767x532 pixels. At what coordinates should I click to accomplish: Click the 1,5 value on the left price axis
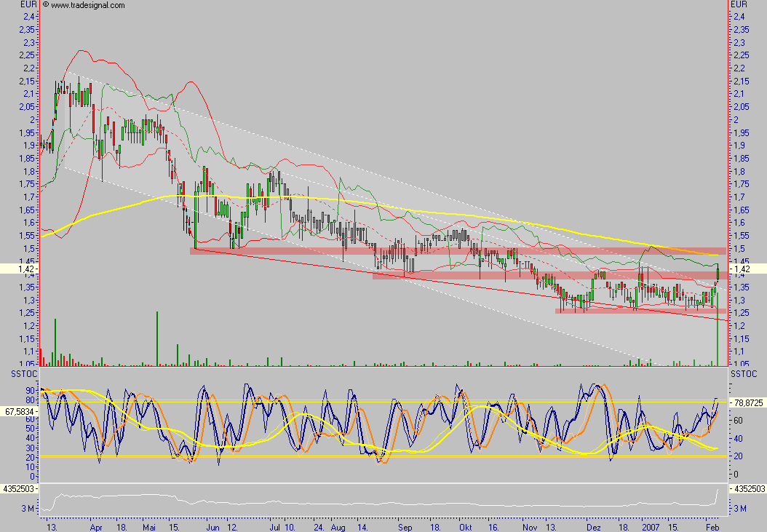(28, 249)
